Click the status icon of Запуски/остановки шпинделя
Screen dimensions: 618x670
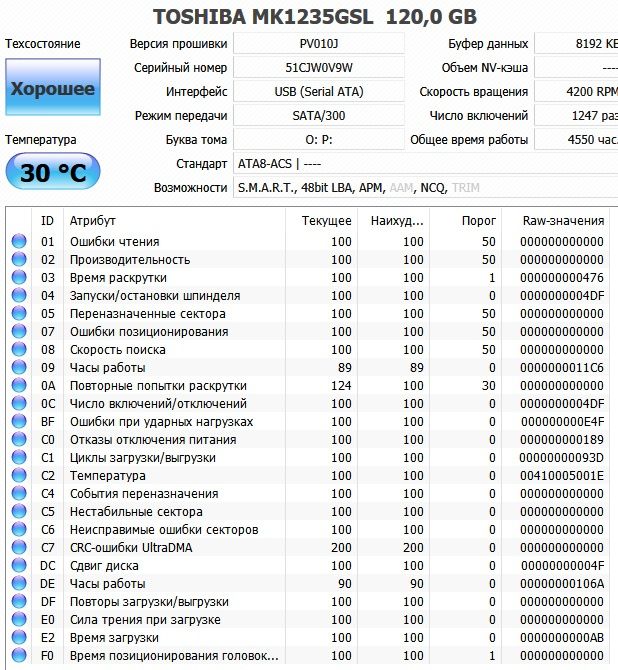[19, 295]
